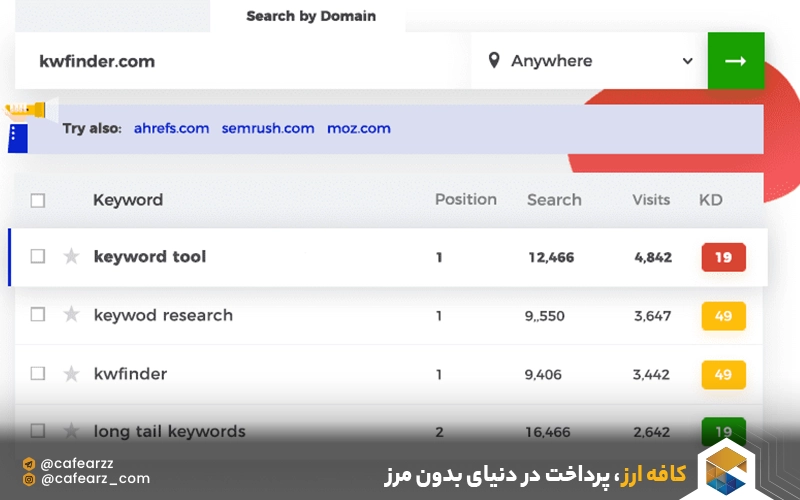Screen dimensions: 800x500
Task: Sort by Keyword column header
Action: (x=128, y=200)
